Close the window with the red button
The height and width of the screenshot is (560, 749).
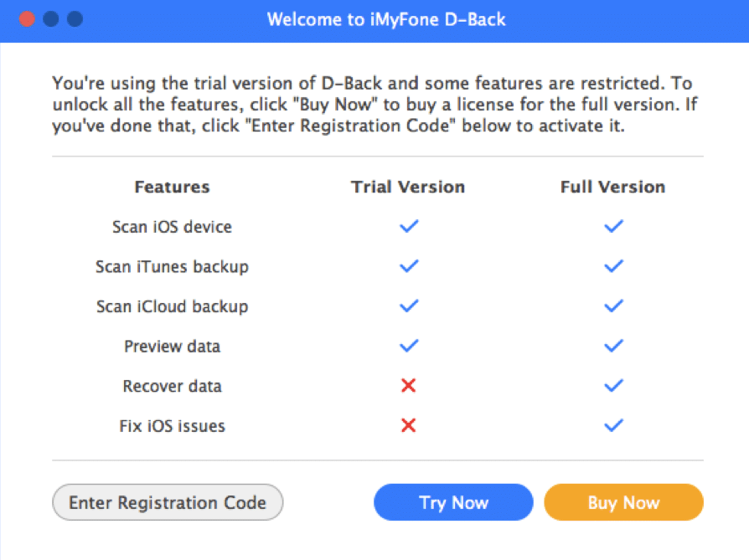tap(27, 19)
